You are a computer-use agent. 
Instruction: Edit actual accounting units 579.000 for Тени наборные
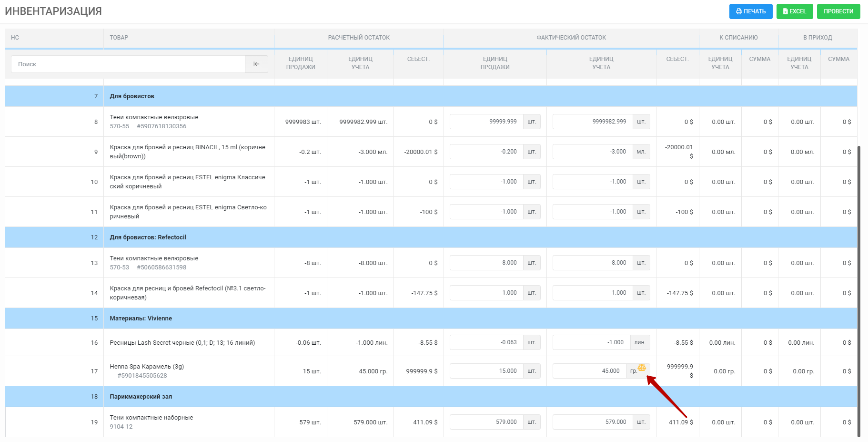593,422
